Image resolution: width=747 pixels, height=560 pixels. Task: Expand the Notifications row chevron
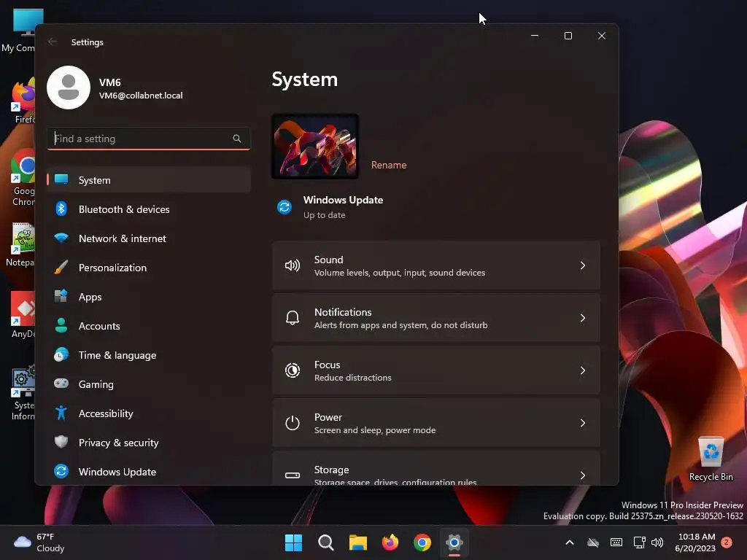coord(583,318)
